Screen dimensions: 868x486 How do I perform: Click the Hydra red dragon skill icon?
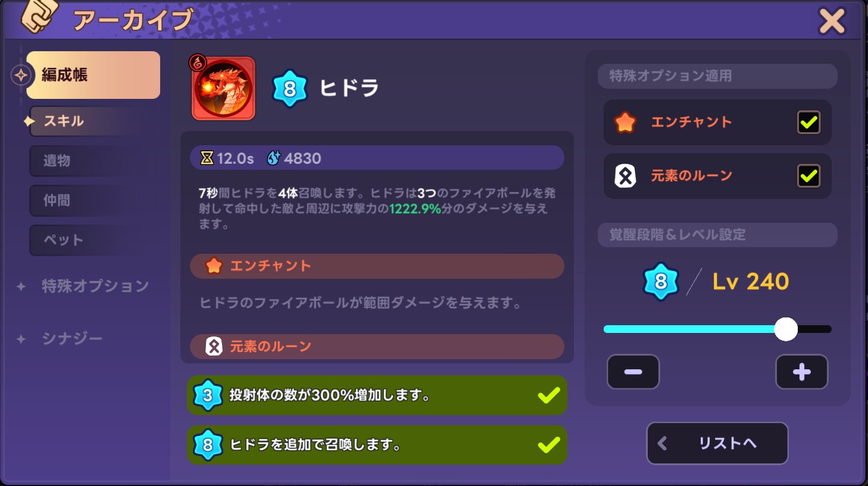click(x=223, y=88)
